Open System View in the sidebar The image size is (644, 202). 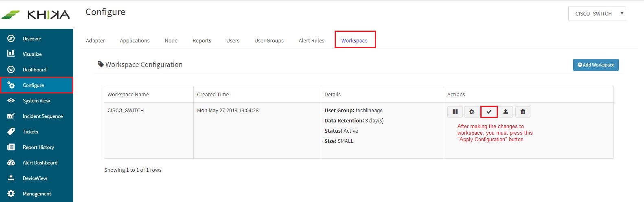(37, 101)
